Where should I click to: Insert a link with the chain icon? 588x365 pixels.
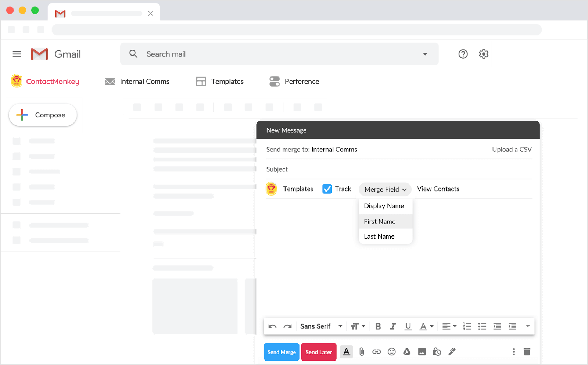376,352
